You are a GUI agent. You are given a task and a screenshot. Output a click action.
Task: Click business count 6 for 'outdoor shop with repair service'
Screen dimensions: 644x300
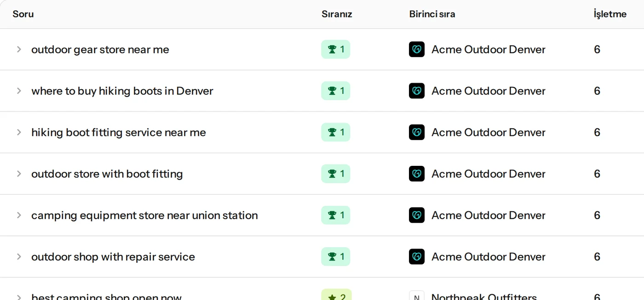coord(597,256)
